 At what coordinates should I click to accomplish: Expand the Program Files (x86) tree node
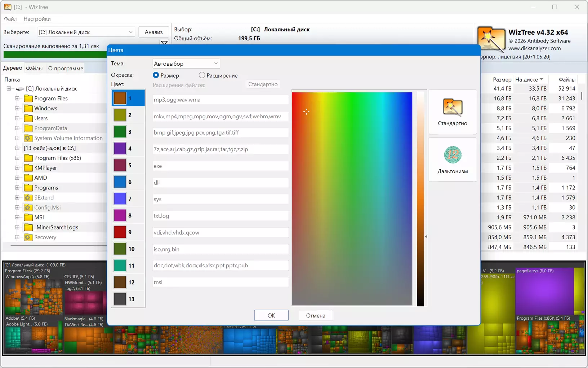17,158
